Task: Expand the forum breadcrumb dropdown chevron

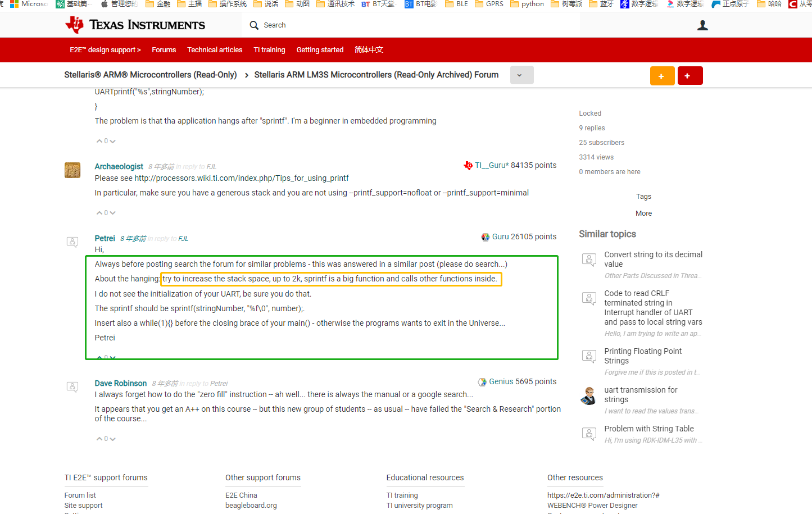Action: (x=521, y=75)
